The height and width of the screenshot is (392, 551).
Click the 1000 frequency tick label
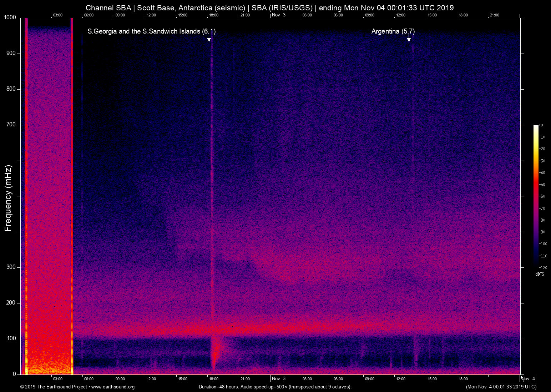pos(10,17)
